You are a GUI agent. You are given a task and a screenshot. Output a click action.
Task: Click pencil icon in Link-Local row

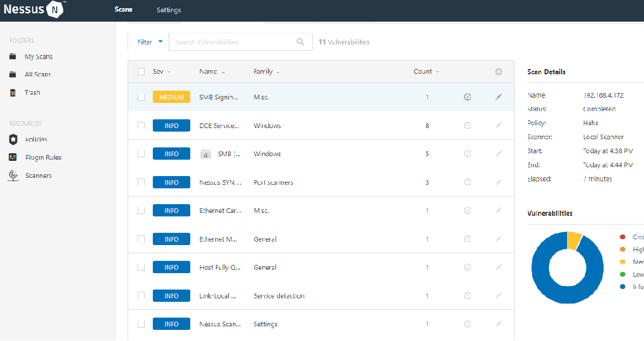[x=499, y=295]
